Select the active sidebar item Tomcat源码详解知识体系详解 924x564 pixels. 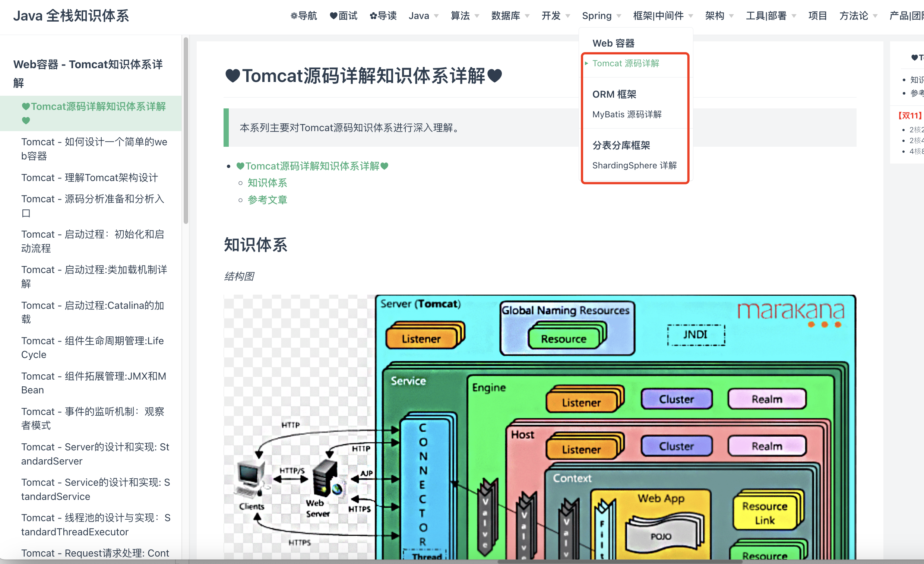(91, 113)
